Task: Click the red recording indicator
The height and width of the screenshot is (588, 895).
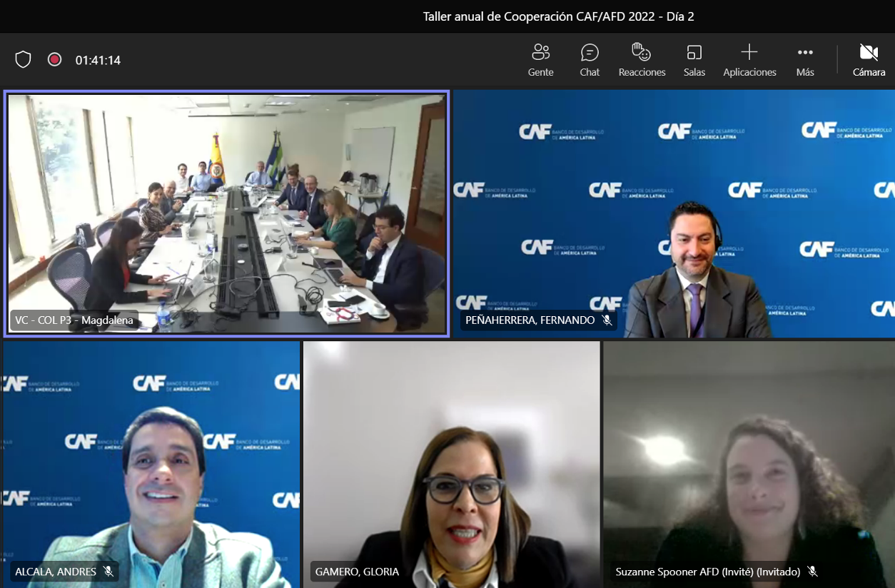Action: 54,60
